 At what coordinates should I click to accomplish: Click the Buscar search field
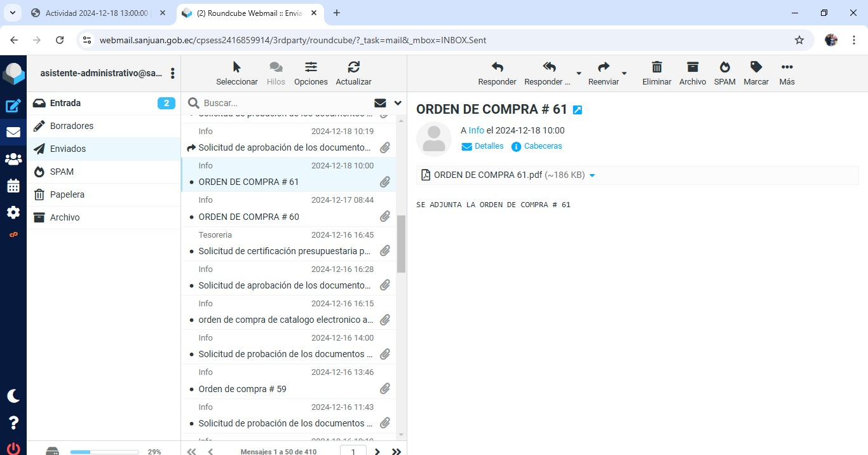point(286,103)
